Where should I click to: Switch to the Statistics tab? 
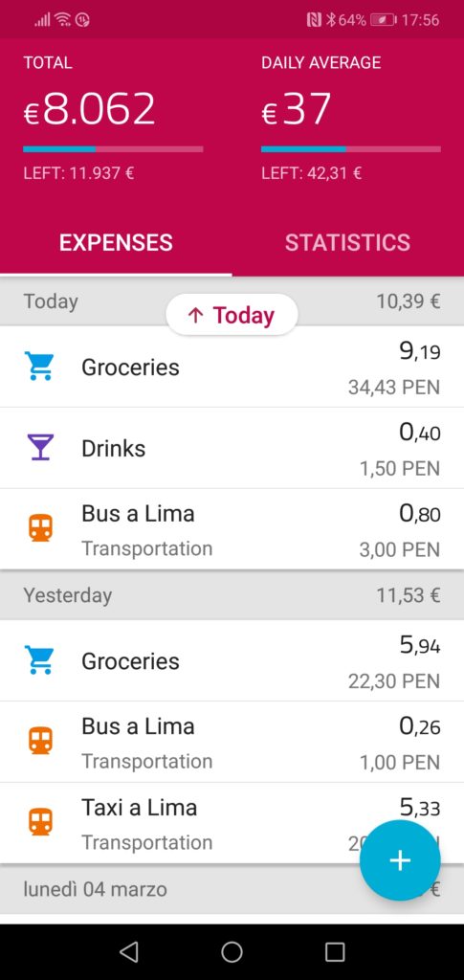click(348, 242)
